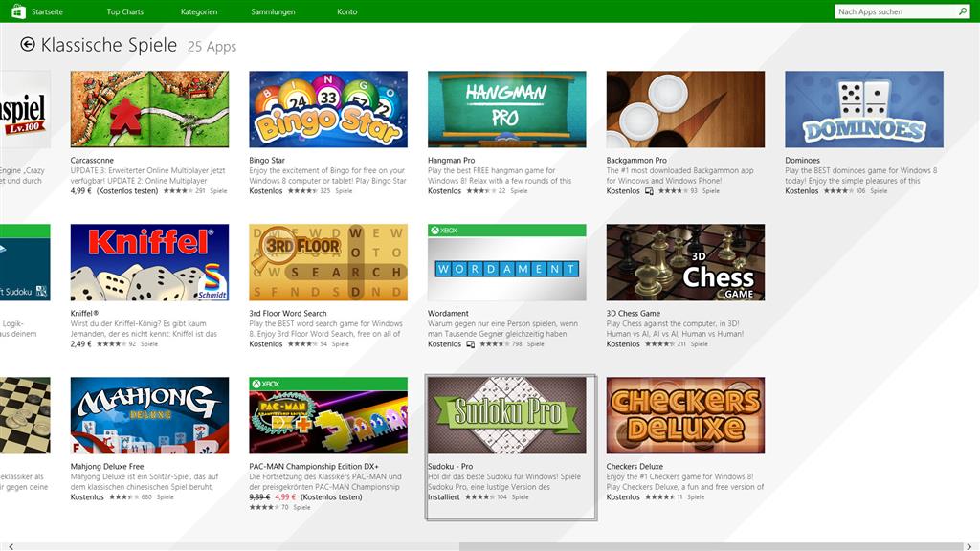Click the Carcassonne title text
The width and height of the screenshot is (980, 551).
pyautogui.click(x=92, y=161)
